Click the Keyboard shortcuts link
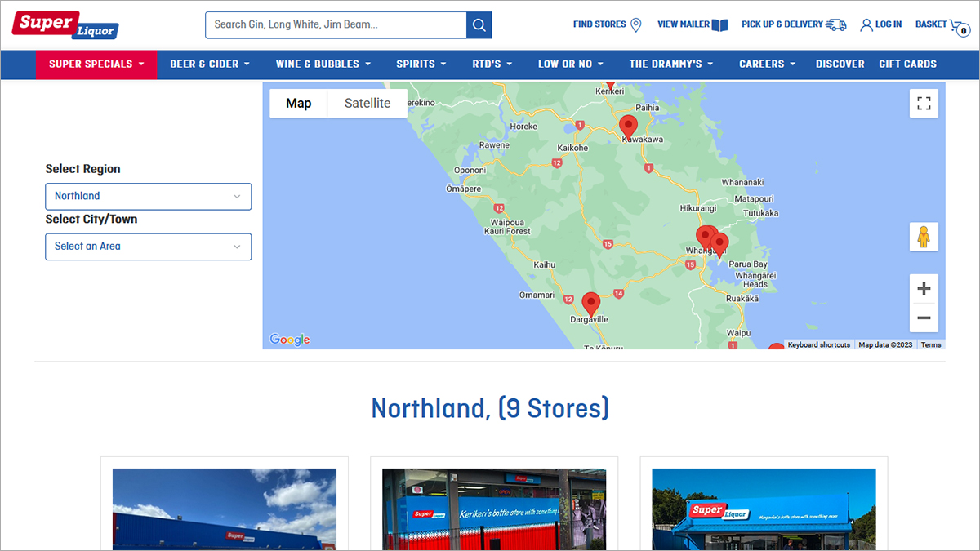This screenshot has height=551, width=980. point(818,344)
